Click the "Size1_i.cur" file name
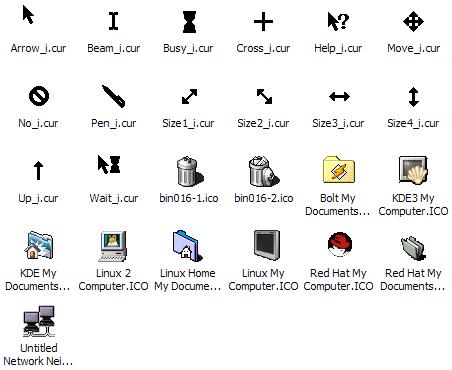The image size is (452, 370). 188,123
